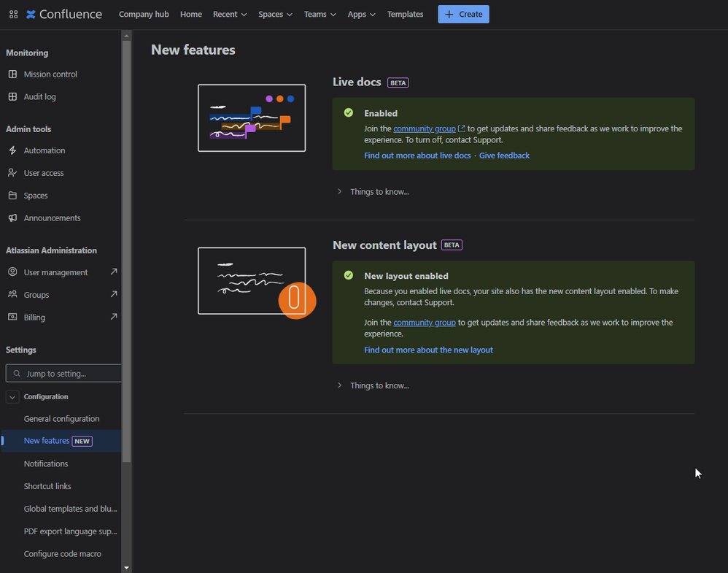
Task: Expand Things to know under Live docs
Action: point(373,192)
